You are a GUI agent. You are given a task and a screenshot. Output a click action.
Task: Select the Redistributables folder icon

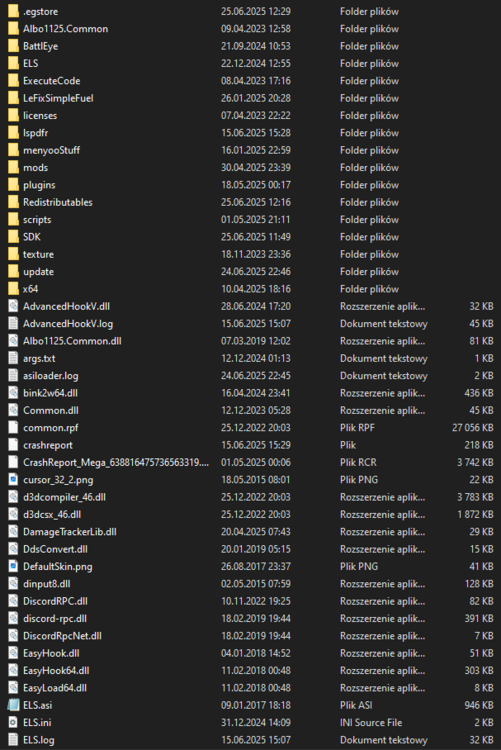(13, 202)
